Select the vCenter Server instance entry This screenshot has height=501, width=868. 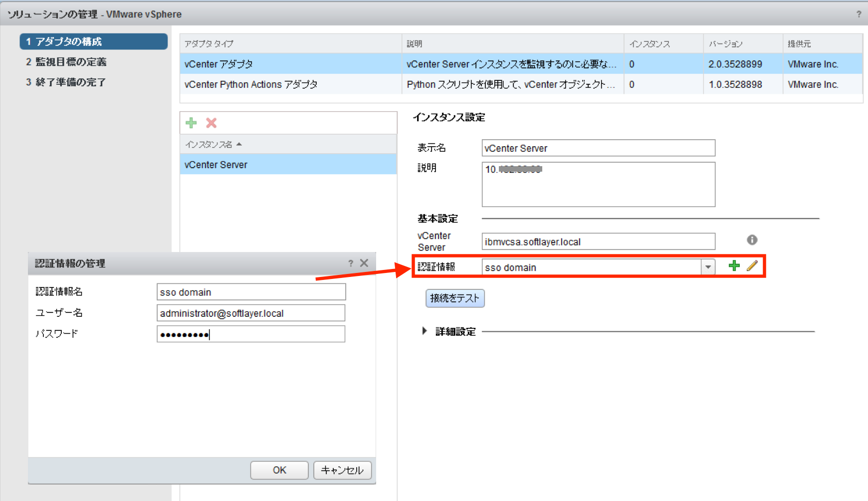(x=216, y=164)
